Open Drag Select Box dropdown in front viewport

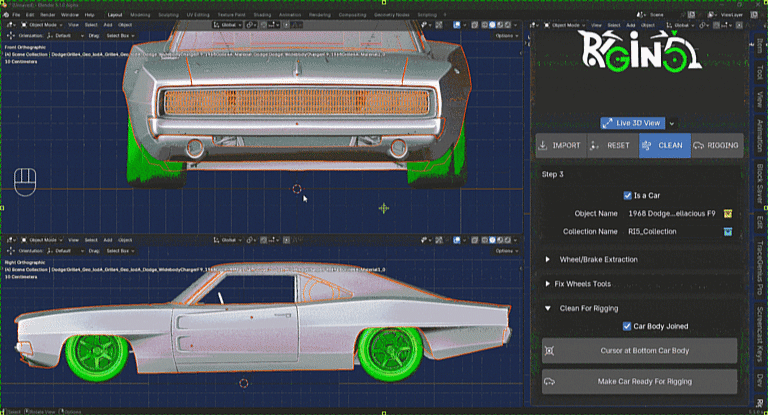(x=120, y=36)
